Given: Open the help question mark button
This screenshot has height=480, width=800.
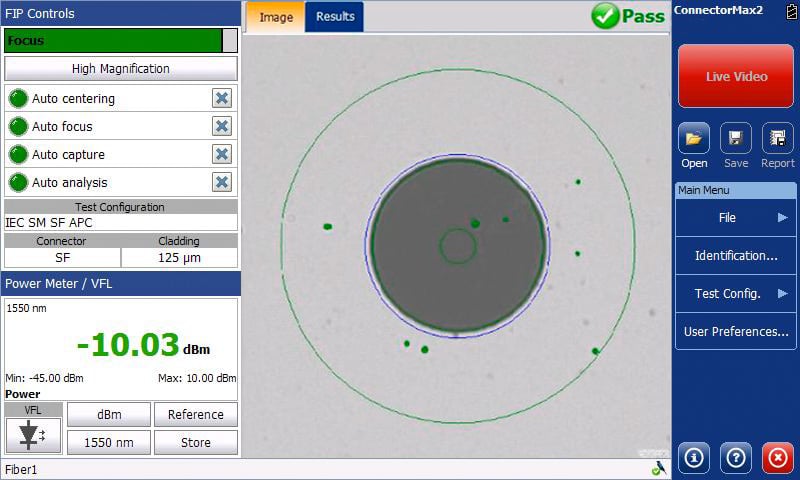Looking at the screenshot, I should click(x=736, y=457).
